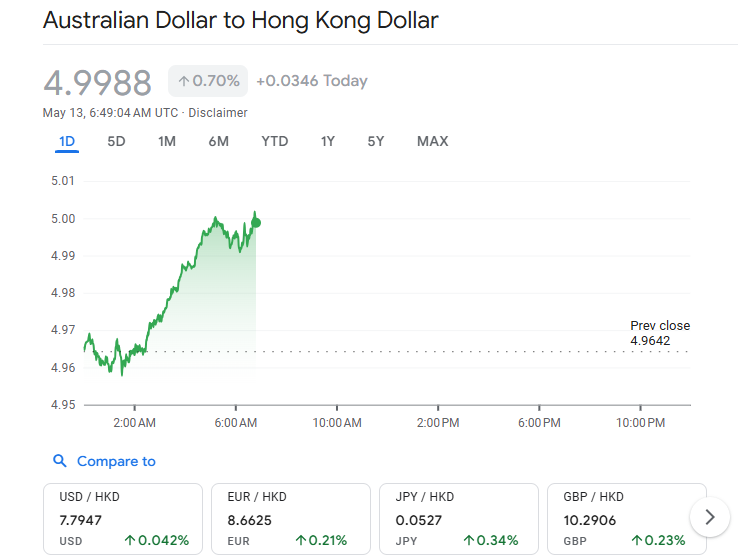
Task: Switch to the 1M time range
Action: pos(167,141)
